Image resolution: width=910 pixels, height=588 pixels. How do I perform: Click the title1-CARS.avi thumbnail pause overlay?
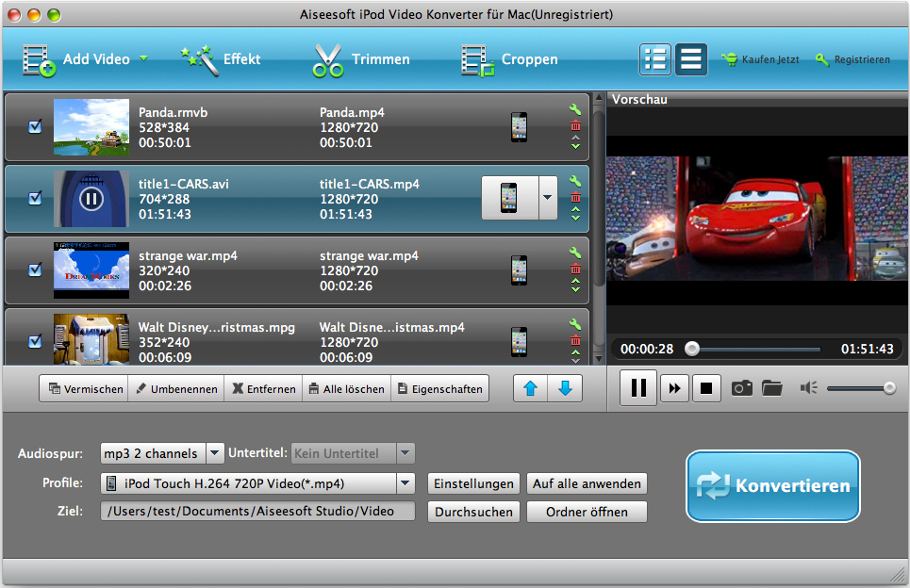[91, 199]
